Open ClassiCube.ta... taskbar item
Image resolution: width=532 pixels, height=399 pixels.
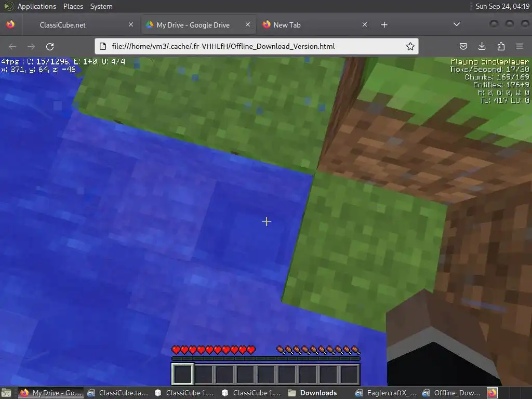tap(118, 393)
